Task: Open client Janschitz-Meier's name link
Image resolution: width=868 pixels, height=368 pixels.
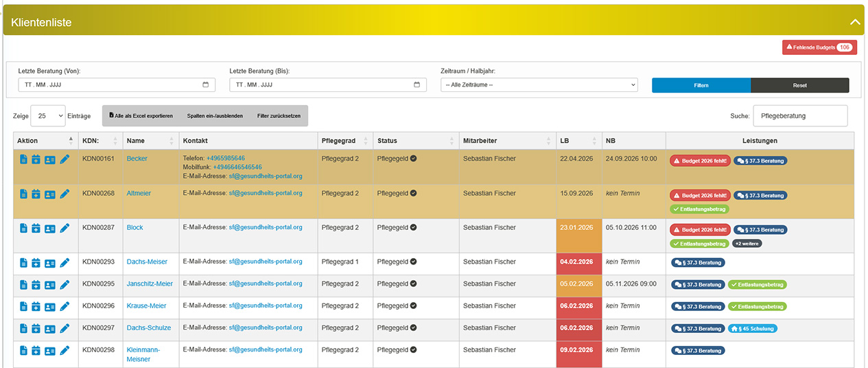Action: coord(150,284)
